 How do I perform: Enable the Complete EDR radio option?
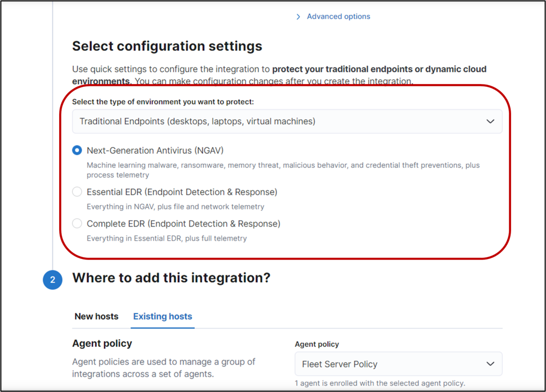point(77,224)
